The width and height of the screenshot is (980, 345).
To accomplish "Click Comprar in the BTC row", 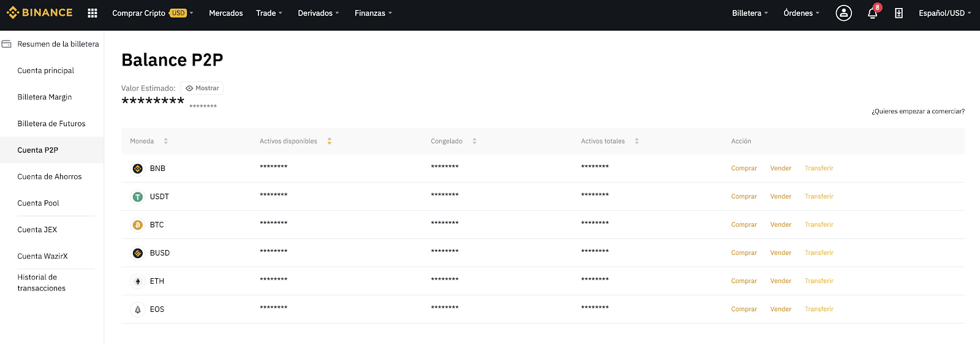I will tap(744, 225).
